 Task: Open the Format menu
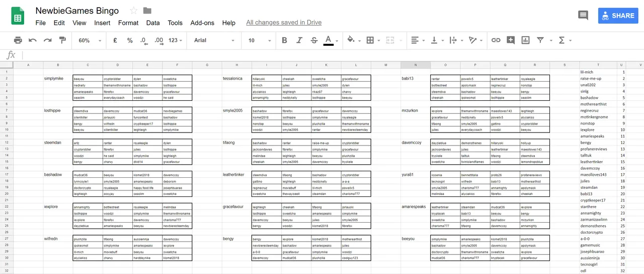click(128, 23)
